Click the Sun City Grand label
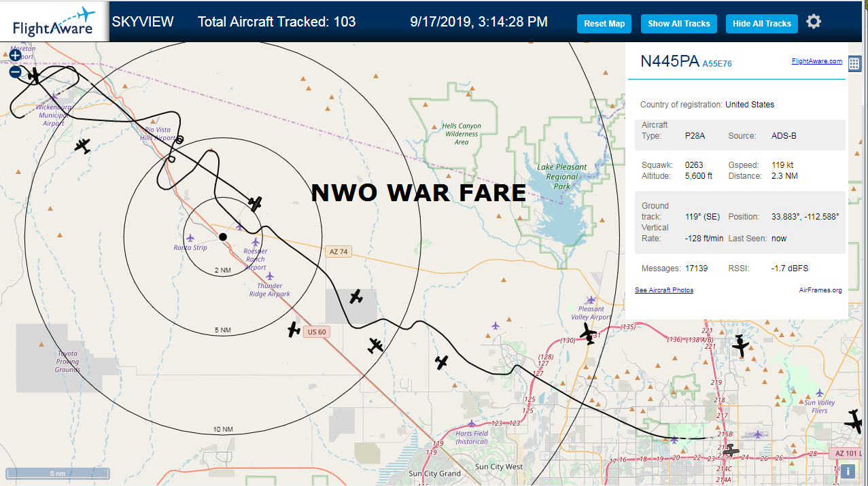The width and height of the screenshot is (868, 486). click(434, 474)
